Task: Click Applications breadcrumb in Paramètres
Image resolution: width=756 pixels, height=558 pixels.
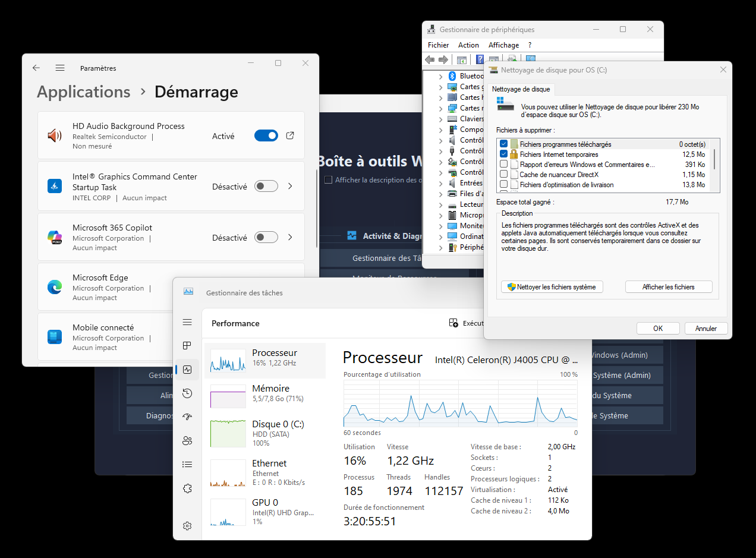Action: (84, 92)
